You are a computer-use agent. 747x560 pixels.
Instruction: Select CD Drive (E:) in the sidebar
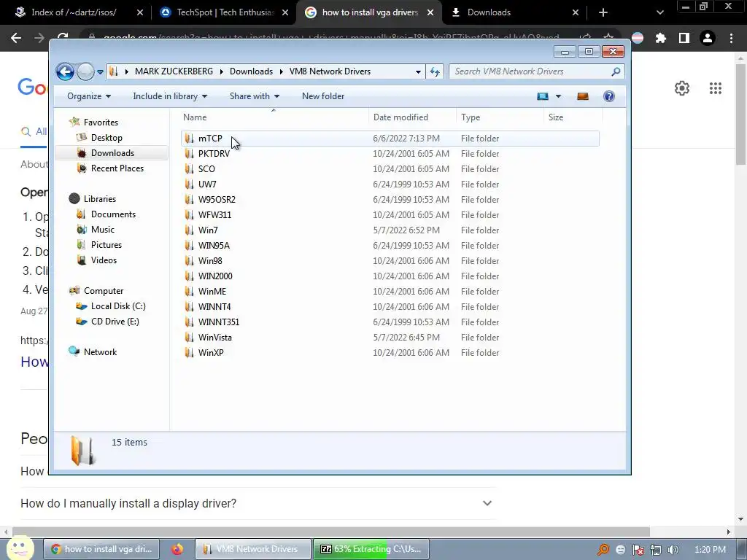(115, 322)
